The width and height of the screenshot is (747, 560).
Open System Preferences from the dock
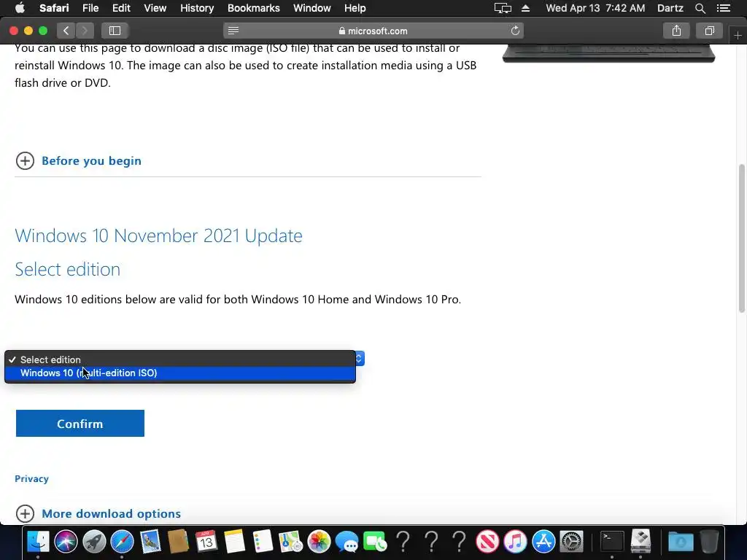pos(572,542)
